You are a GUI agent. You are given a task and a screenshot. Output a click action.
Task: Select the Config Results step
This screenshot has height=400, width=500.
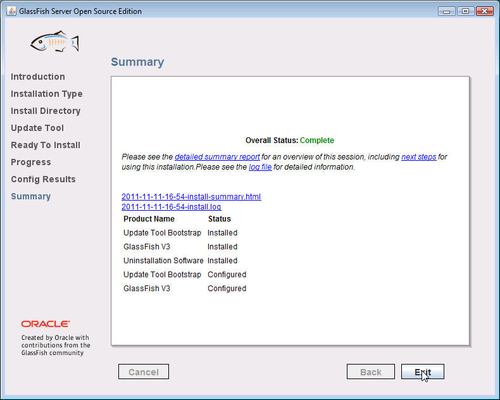tap(43, 179)
